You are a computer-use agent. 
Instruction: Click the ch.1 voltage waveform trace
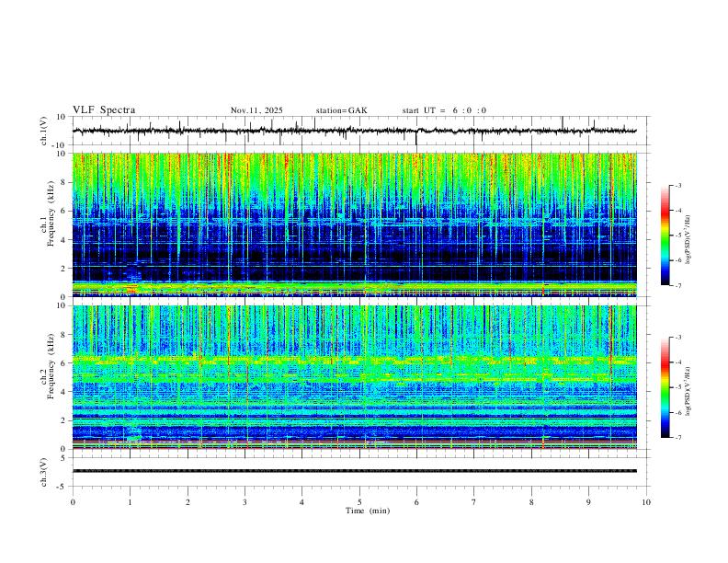354,131
